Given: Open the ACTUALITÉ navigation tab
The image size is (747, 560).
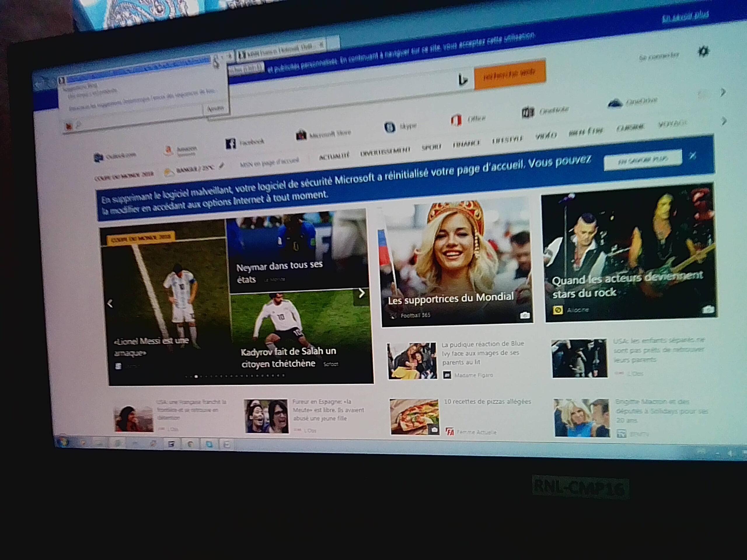Looking at the screenshot, I should pos(334,156).
